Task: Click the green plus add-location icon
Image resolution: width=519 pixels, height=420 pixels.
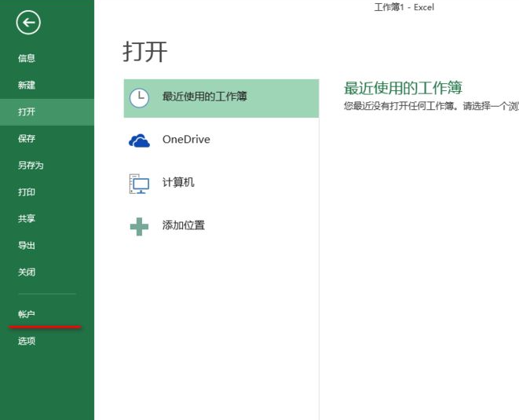Action: (139, 227)
